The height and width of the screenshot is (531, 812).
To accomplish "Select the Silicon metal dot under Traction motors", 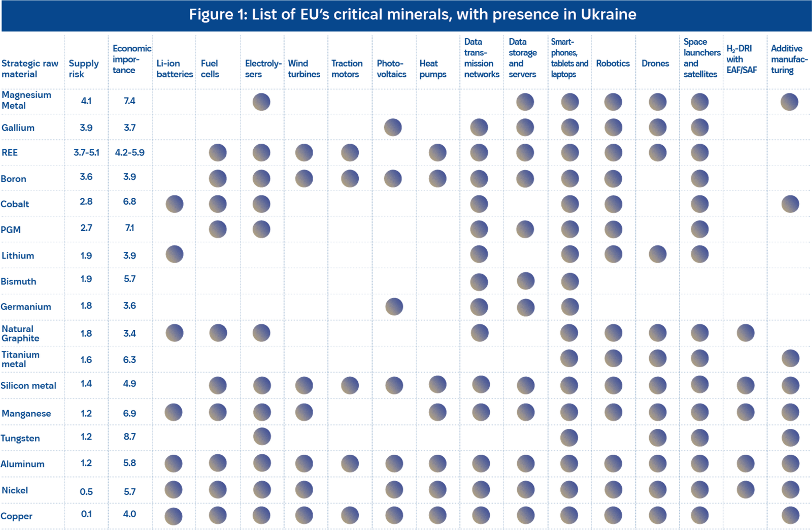I will pos(350,385).
